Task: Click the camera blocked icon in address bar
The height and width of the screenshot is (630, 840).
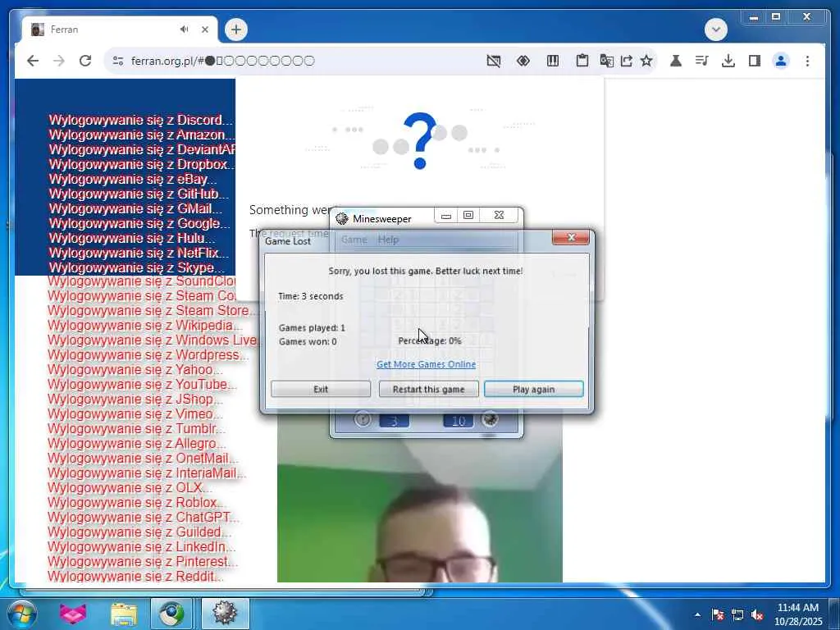Action: click(493, 61)
